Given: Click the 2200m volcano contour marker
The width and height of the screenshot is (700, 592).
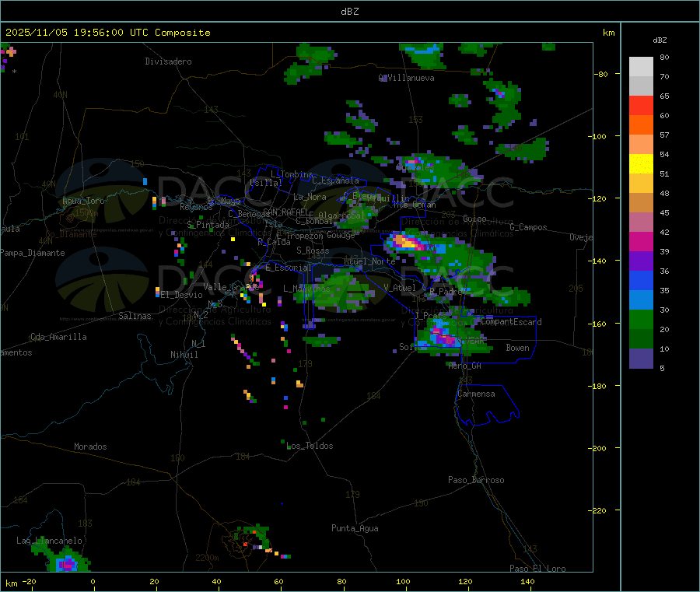Looking at the screenshot, I should coord(207,558).
